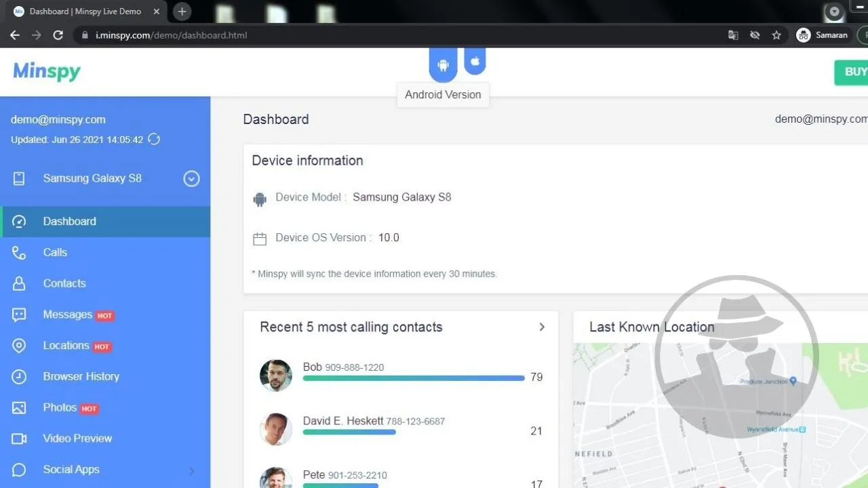Open Browser History in the sidebar

click(105, 377)
